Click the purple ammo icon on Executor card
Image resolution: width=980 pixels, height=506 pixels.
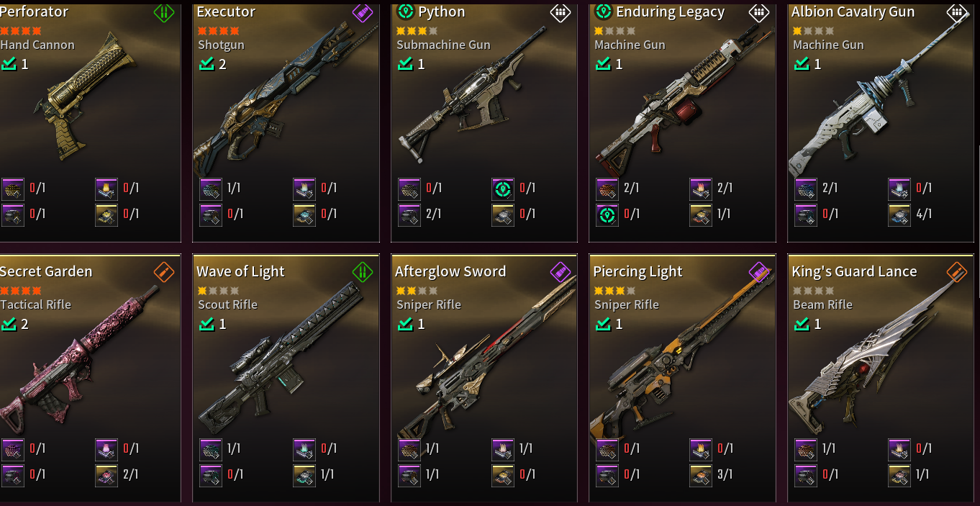coord(362,12)
